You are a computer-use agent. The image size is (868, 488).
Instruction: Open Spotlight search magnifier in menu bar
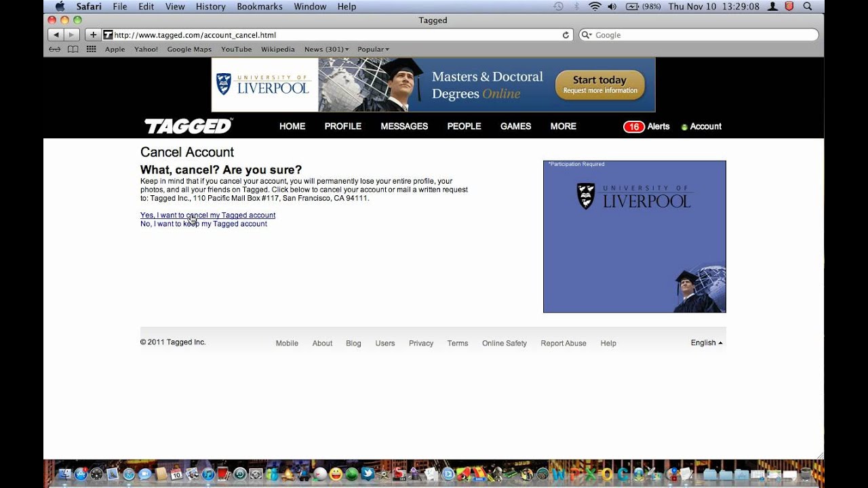pyautogui.click(x=808, y=6)
